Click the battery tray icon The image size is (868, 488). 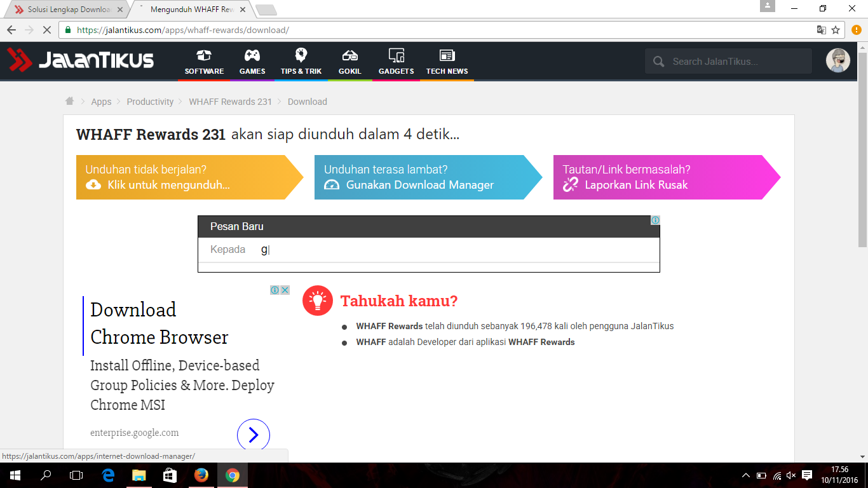click(x=761, y=475)
